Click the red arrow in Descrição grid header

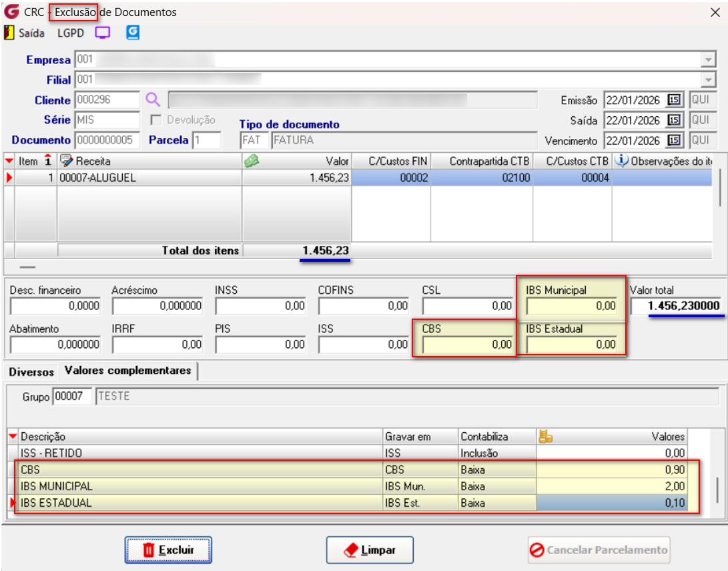(13, 436)
